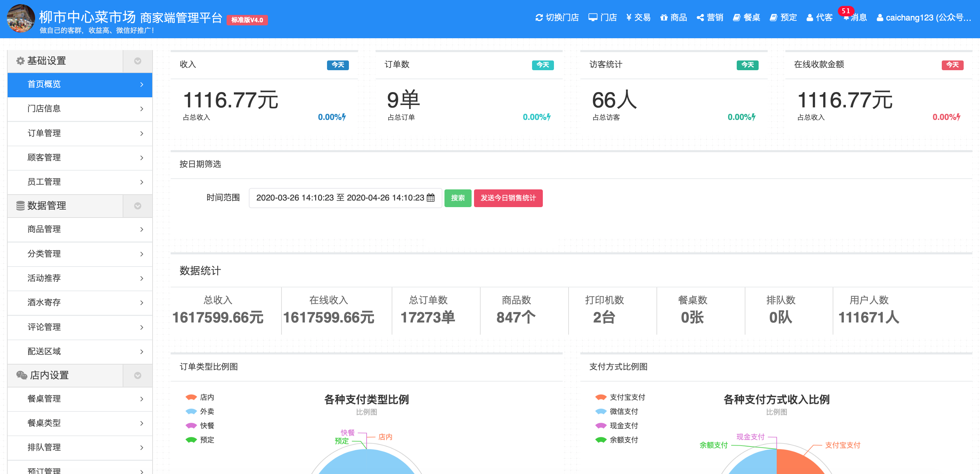This screenshot has width=980, height=474.
Task: Click the green 搜索 button
Action: 457,198
